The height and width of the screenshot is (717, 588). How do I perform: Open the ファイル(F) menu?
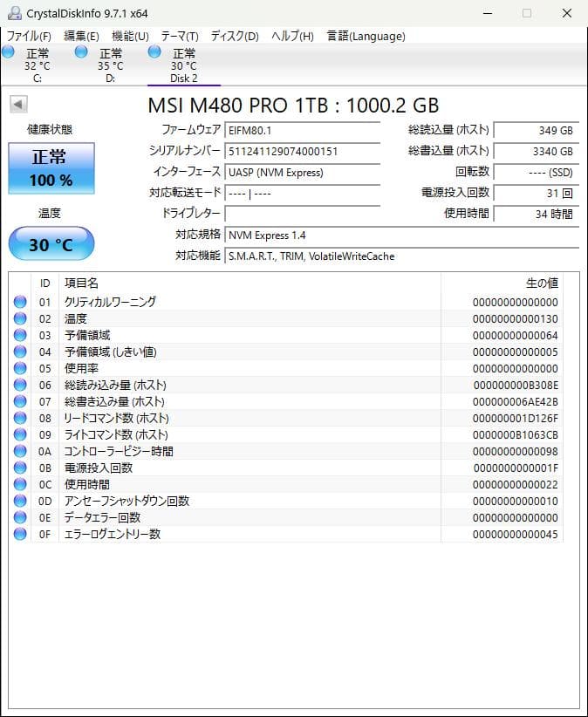(x=30, y=36)
